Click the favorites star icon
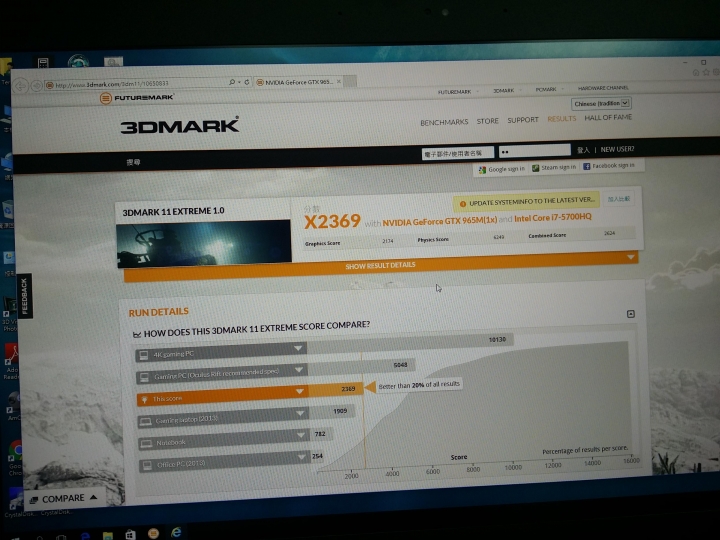Viewport: 720px width, 540px height. coord(706,72)
